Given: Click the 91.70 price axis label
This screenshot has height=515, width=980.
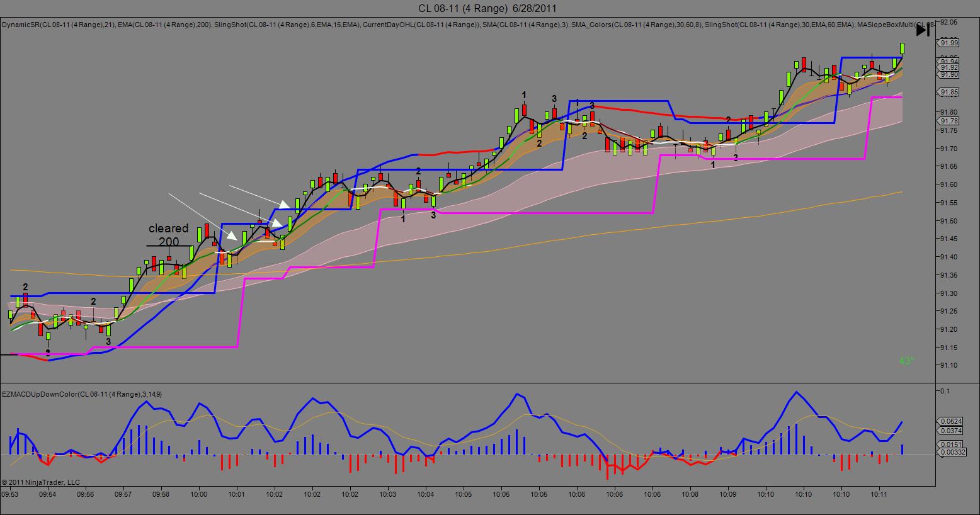Looking at the screenshot, I should (949, 149).
